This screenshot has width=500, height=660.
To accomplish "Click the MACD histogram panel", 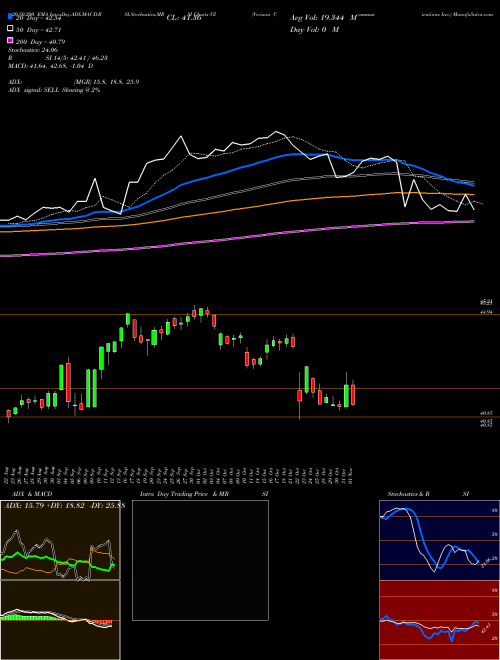I will (x=60, y=620).
